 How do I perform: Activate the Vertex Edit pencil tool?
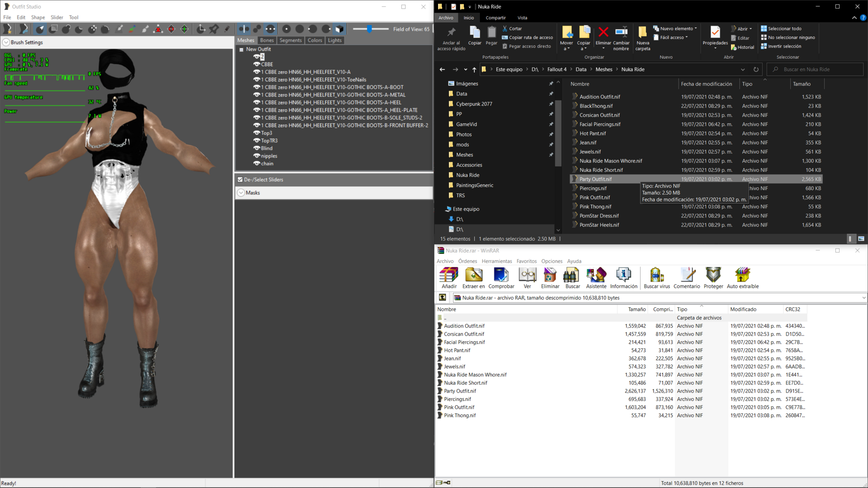[227, 29]
